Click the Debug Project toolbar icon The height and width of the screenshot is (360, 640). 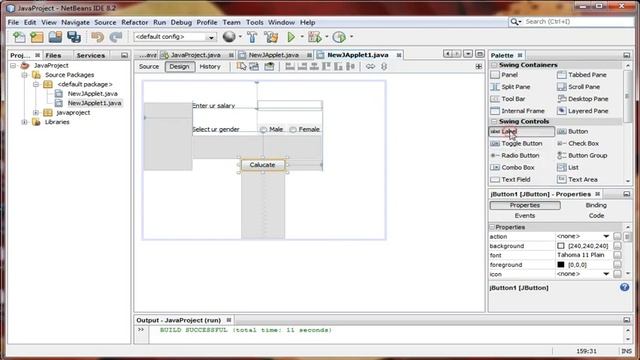tap(315, 37)
